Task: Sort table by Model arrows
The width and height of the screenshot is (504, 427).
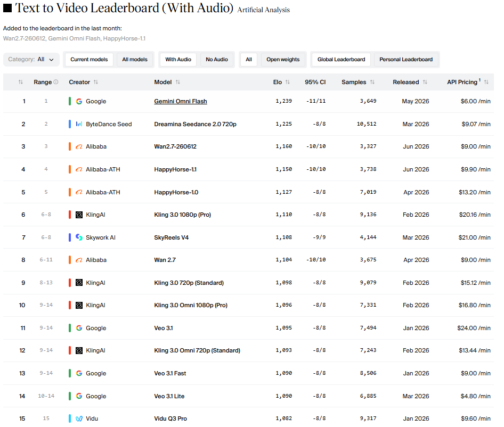Action: 178,82
